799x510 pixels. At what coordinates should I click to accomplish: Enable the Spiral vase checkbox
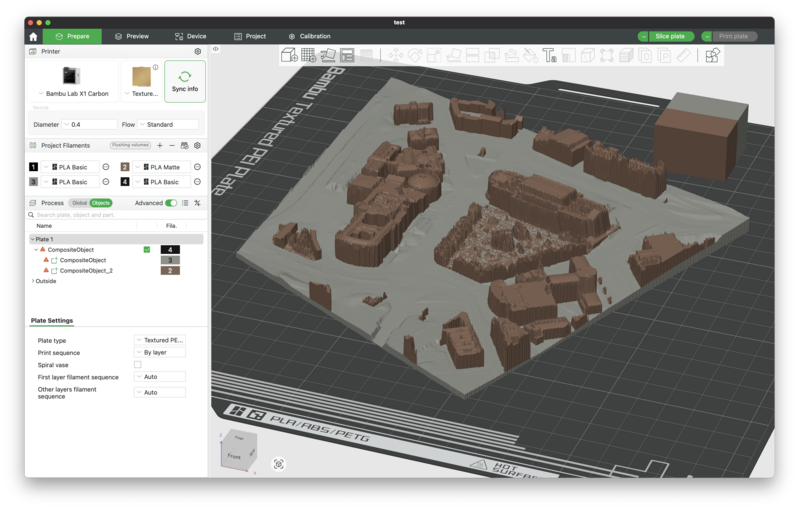[x=138, y=365]
